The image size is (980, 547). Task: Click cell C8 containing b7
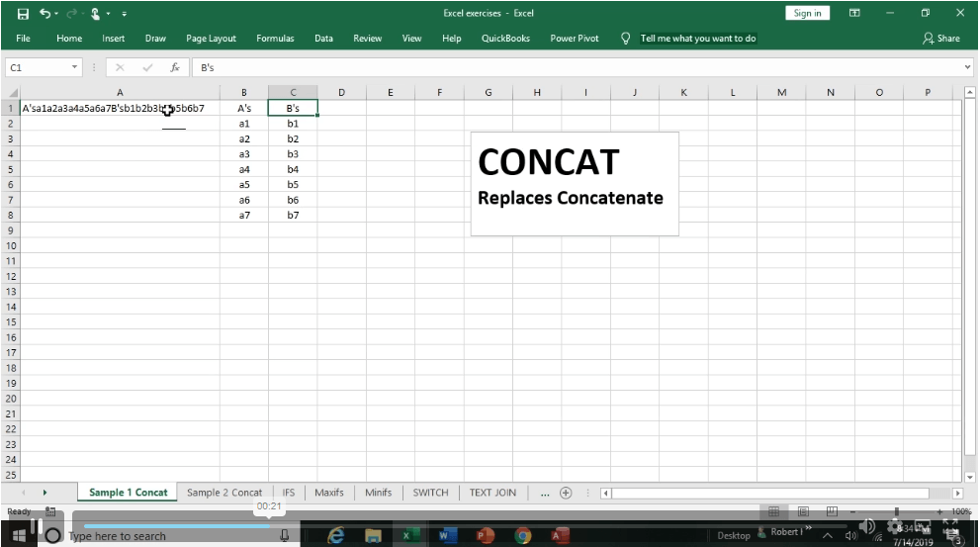[x=293, y=215]
